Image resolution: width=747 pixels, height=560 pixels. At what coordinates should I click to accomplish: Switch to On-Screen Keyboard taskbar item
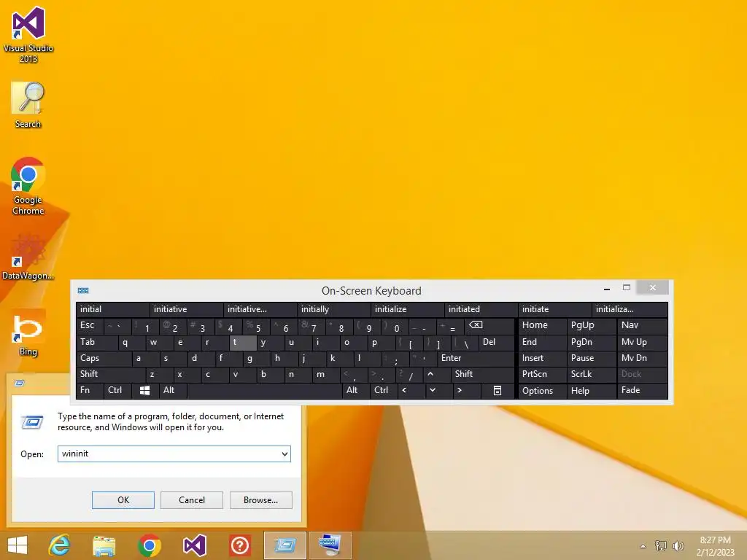(x=330, y=545)
